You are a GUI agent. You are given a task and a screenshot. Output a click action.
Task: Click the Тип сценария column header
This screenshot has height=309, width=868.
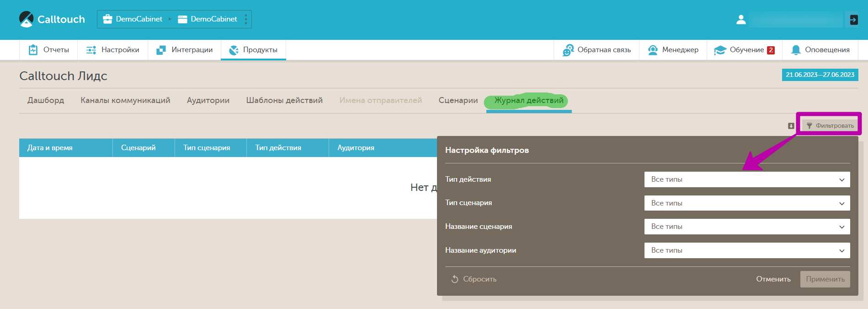coord(211,148)
